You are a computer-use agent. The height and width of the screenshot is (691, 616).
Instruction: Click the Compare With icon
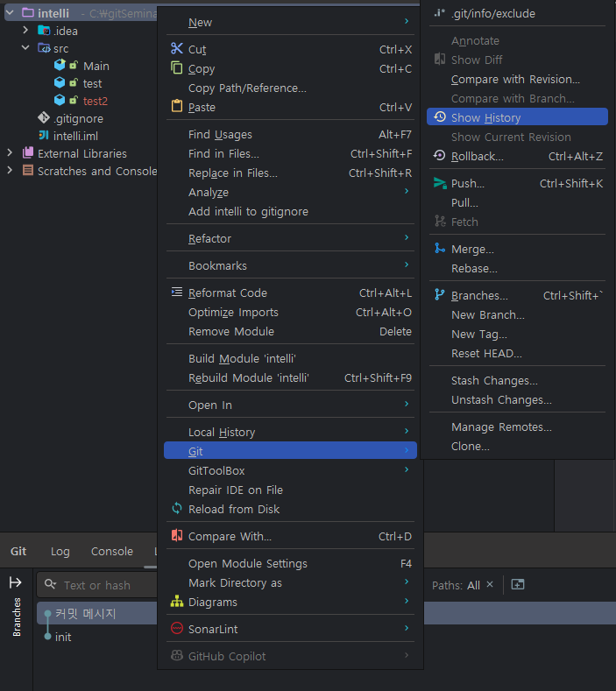click(x=177, y=535)
